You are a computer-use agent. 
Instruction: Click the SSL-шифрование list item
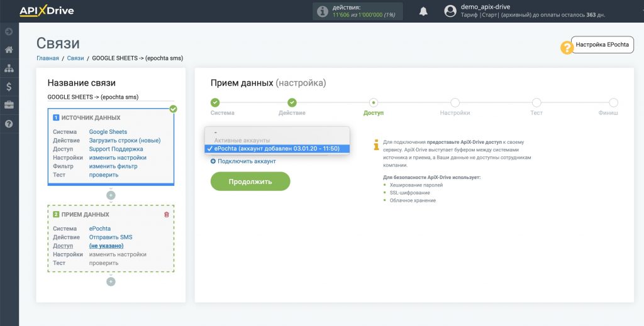(410, 193)
